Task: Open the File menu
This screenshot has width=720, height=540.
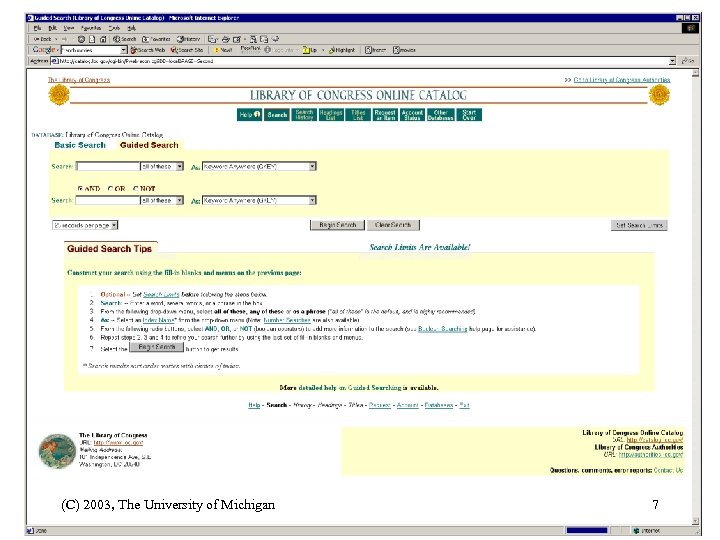Action: [37, 28]
